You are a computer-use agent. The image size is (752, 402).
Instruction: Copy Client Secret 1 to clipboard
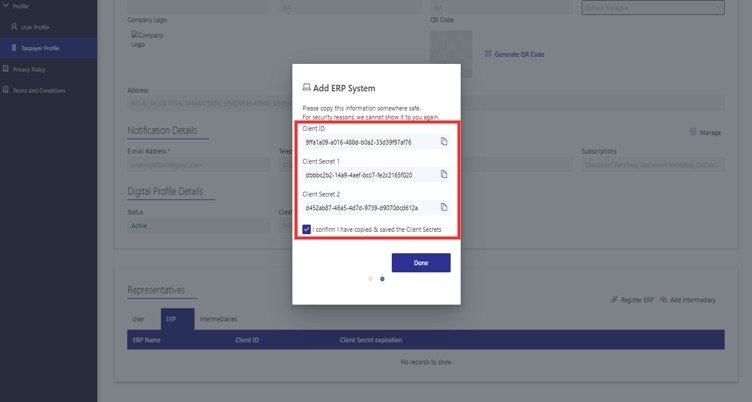click(444, 175)
